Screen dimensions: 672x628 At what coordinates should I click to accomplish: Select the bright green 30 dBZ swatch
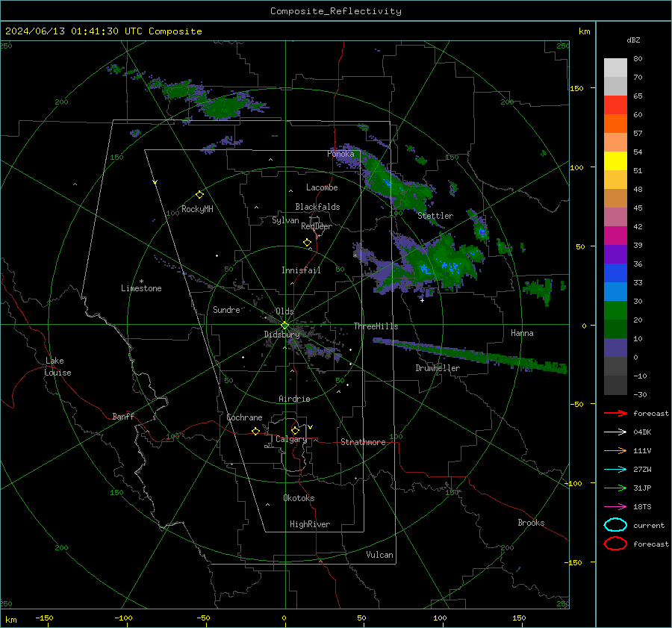coord(615,310)
